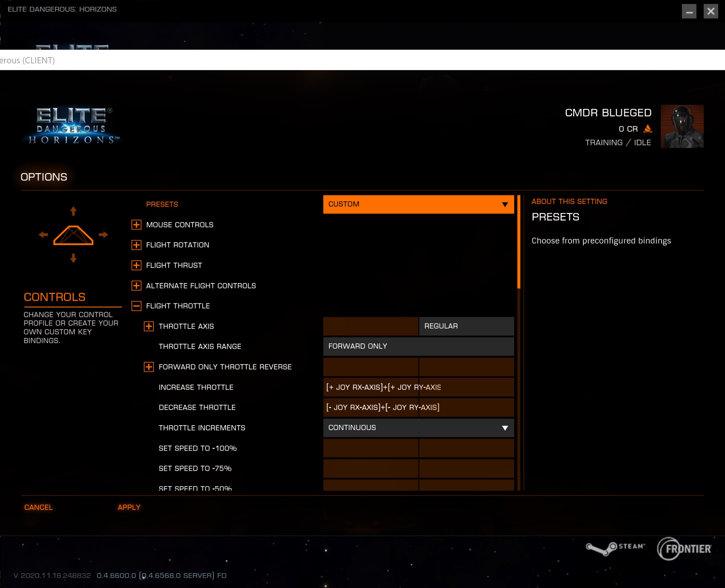Screen dimensions: 725x588
Task: Expand the Flight Thrust section
Action: 136,265
